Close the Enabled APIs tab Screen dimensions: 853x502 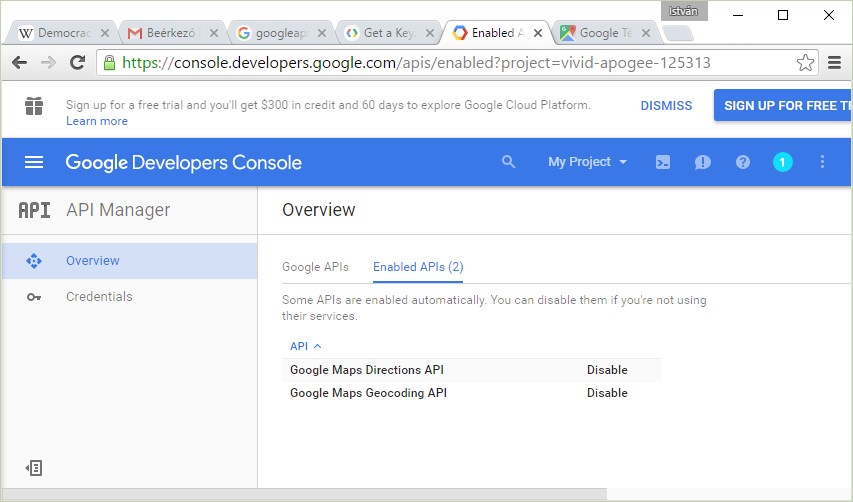point(537,33)
